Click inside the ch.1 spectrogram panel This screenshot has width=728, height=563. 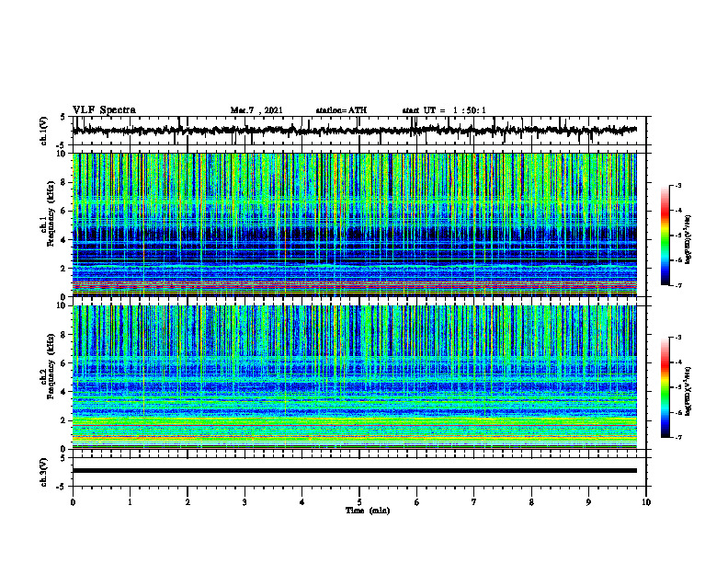[x=354, y=224]
